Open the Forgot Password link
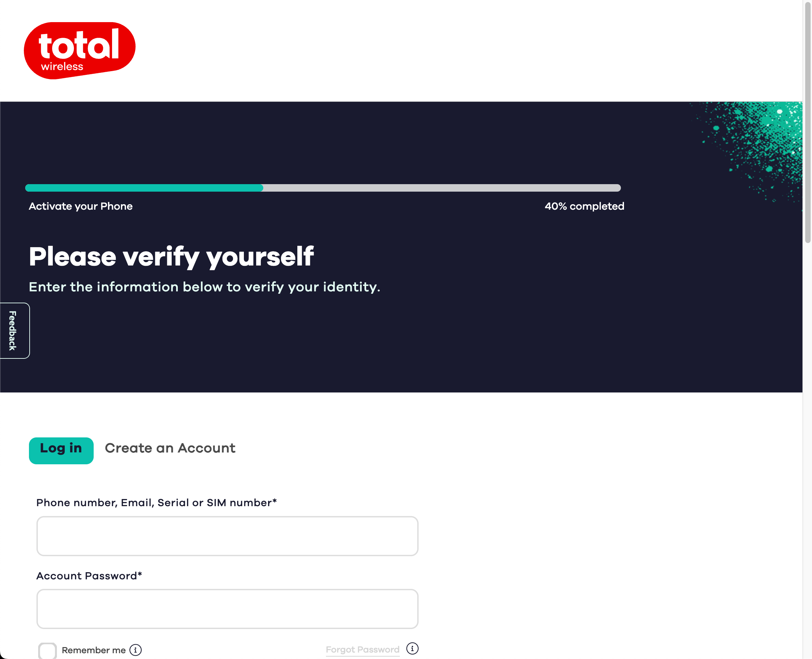812x659 pixels. (x=362, y=649)
